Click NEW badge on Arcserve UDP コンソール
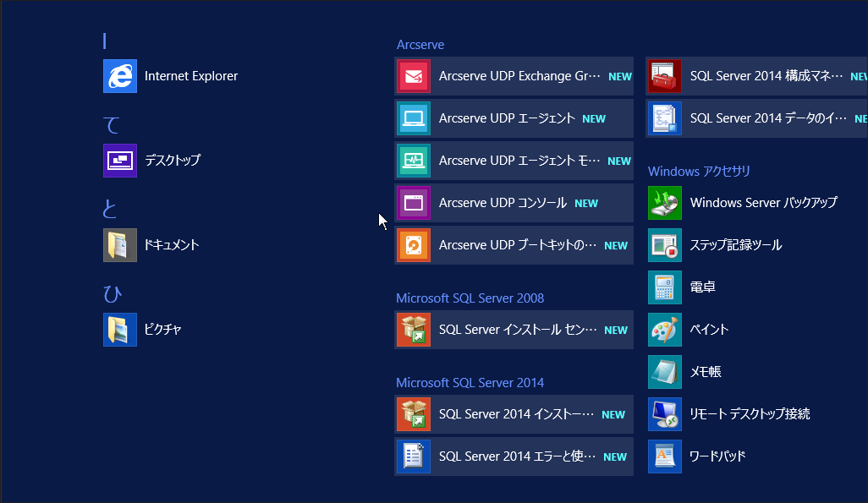 (x=586, y=204)
